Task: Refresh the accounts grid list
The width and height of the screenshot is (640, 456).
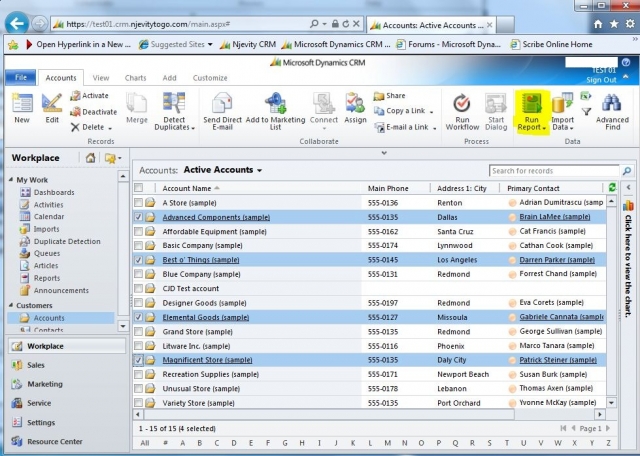Action: click(x=612, y=187)
